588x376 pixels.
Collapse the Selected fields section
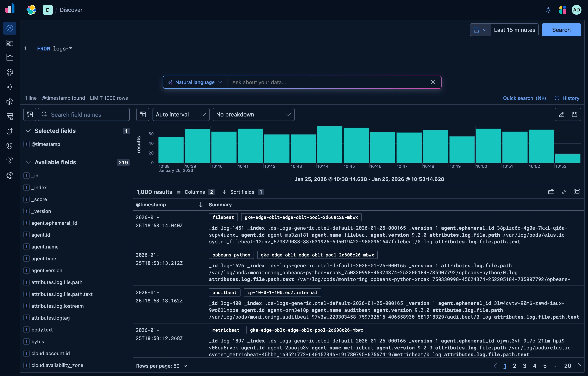[x=28, y=131]
